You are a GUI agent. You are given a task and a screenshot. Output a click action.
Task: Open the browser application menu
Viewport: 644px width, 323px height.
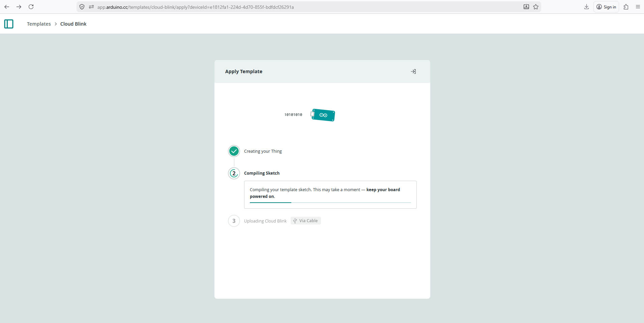[638, 7]
